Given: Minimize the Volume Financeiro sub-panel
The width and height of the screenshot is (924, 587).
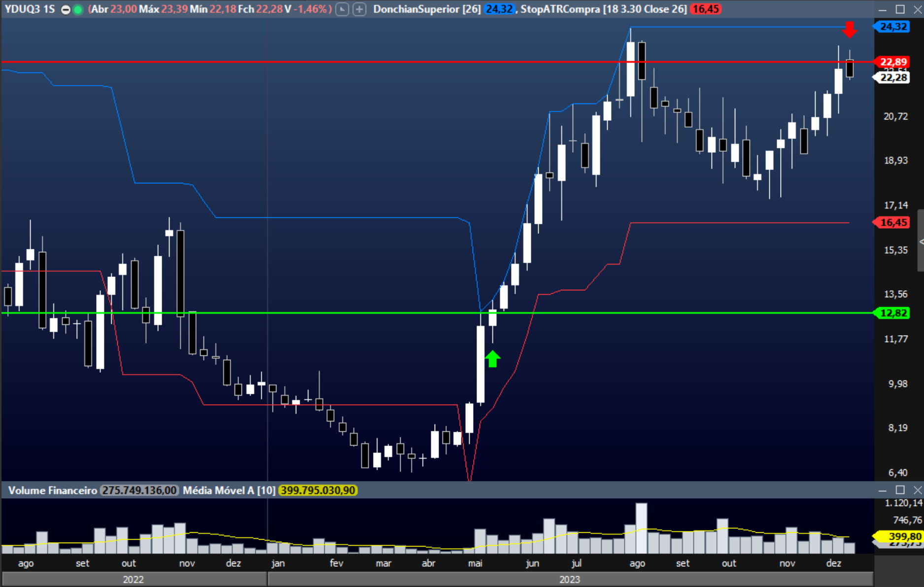Looking at the screenshot, I should pyautogui.click(x=883, y=490).
